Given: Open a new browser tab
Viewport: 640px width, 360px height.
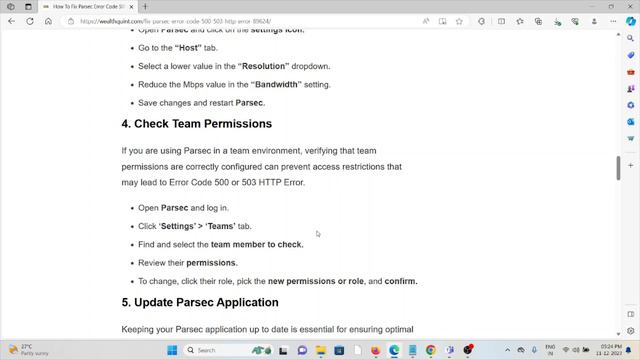Looking at the screenshot, I should [145, 7].
